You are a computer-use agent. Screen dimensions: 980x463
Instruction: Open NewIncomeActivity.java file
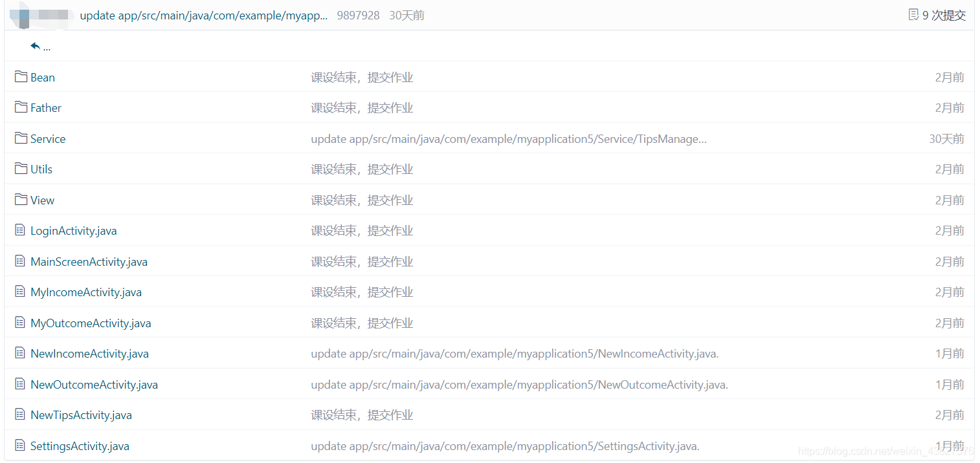(x=89, y=354)
